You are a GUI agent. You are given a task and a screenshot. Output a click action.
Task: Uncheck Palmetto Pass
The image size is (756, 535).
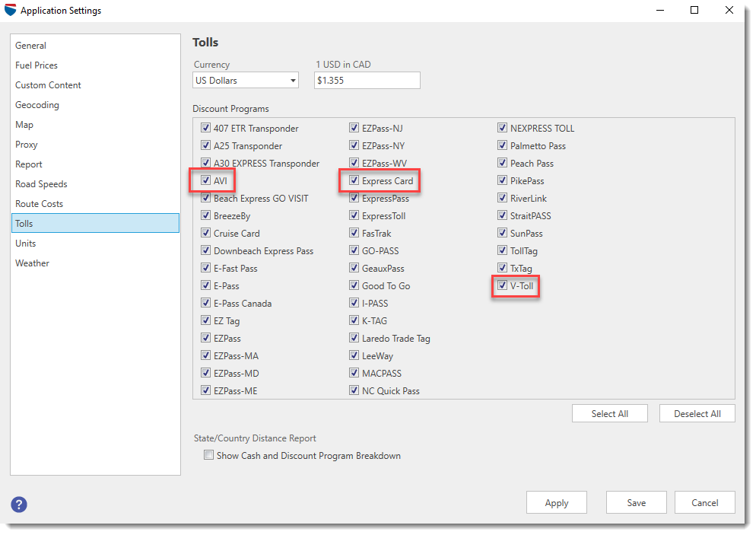503,145
